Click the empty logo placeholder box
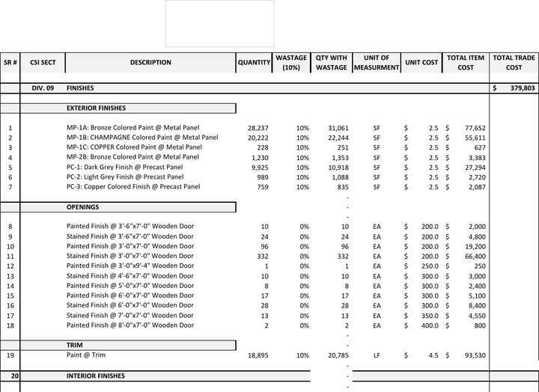The image size is (539, 392). 220,23
